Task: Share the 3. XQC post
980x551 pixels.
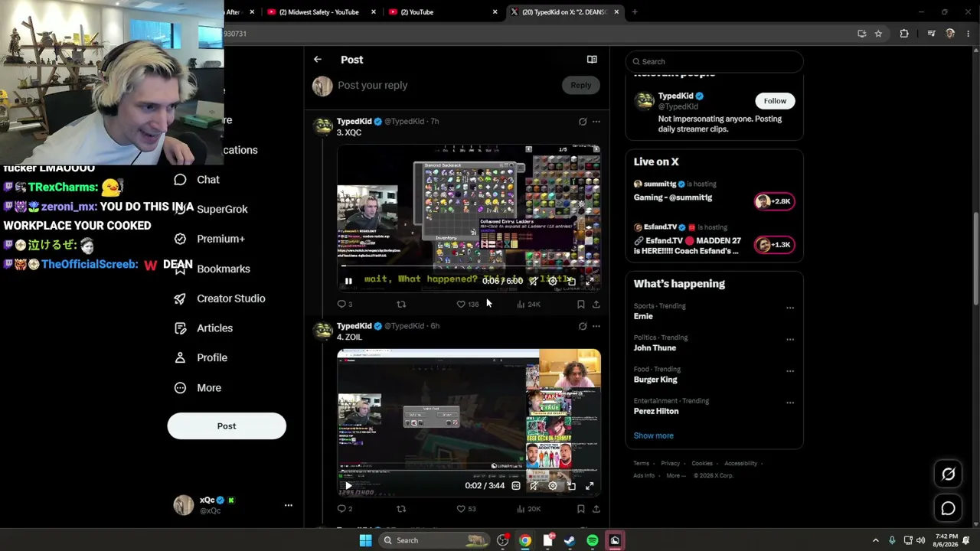Action: [596, 304]
